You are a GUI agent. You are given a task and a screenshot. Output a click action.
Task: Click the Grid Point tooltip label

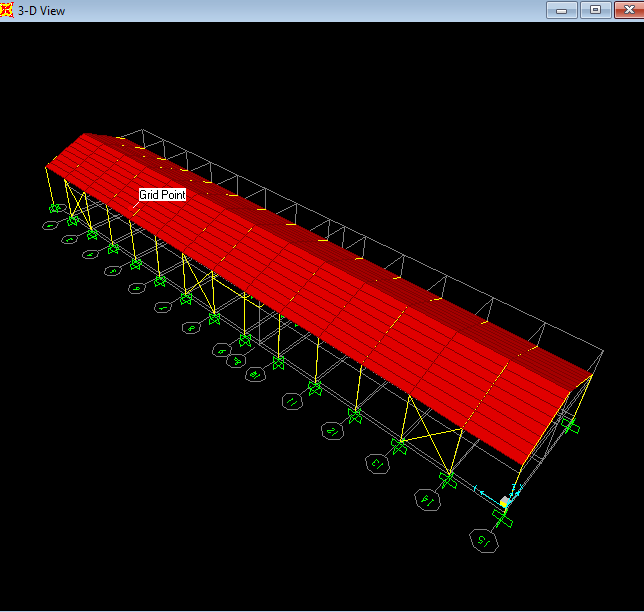(x=162, y=195)
